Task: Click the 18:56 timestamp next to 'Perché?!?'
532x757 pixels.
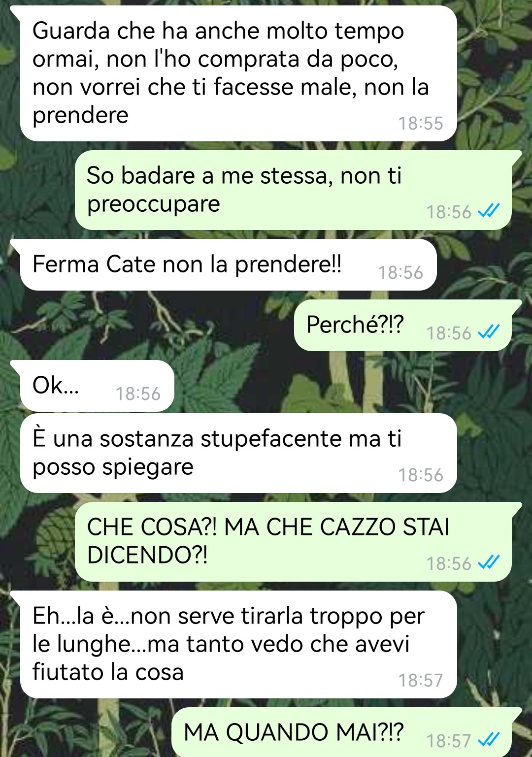Action: click(449, 333)
